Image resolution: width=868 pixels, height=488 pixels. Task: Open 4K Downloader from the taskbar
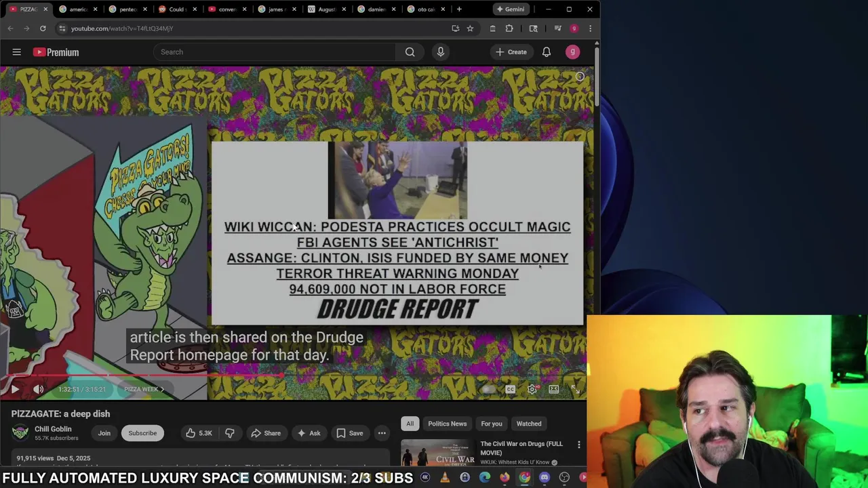tap(425, 478)
